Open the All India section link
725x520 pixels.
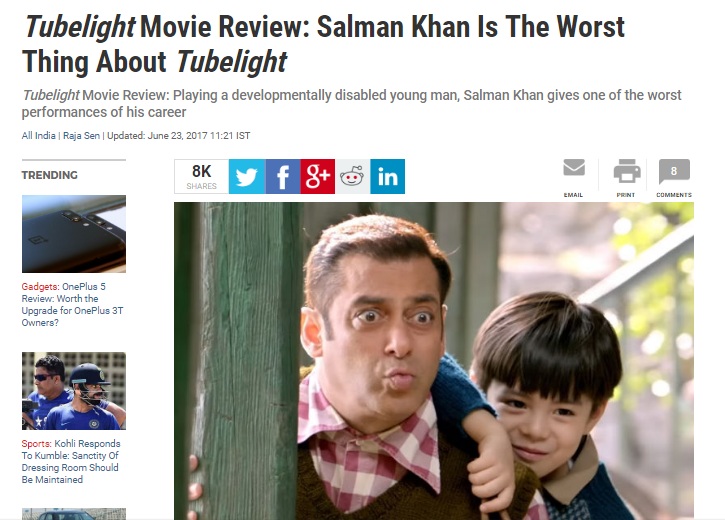click(38, 135)
